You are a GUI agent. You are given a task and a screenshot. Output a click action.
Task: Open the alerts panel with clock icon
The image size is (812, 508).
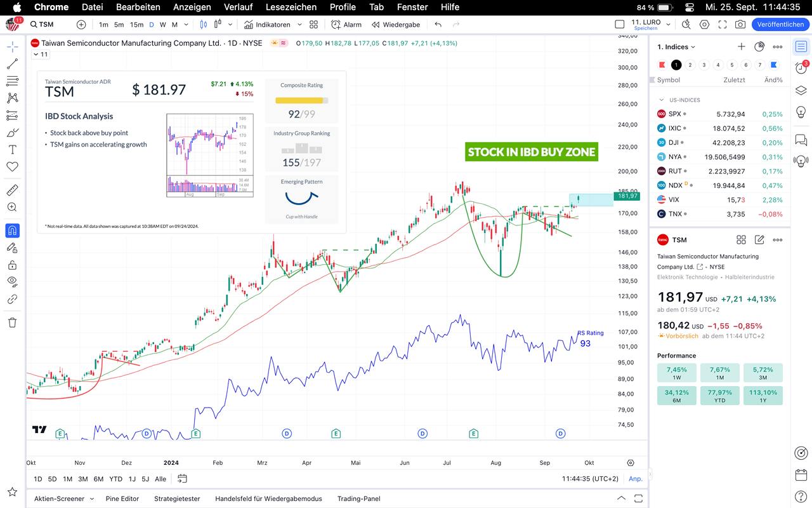801,68
